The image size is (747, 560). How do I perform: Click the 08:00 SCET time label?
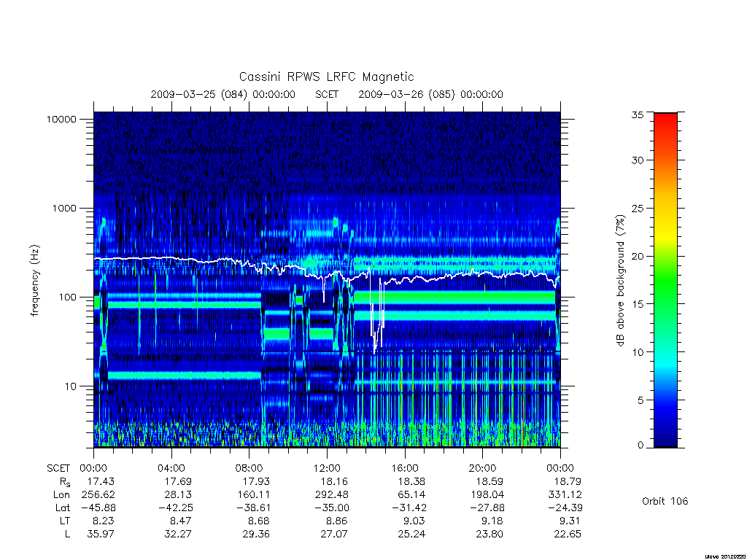click(x=249, y=468)
